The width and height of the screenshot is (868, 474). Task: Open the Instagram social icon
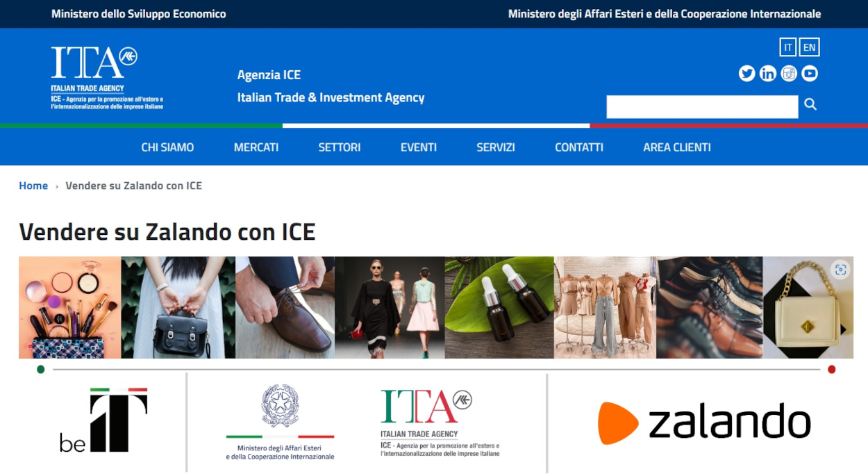tap(789, 74)
